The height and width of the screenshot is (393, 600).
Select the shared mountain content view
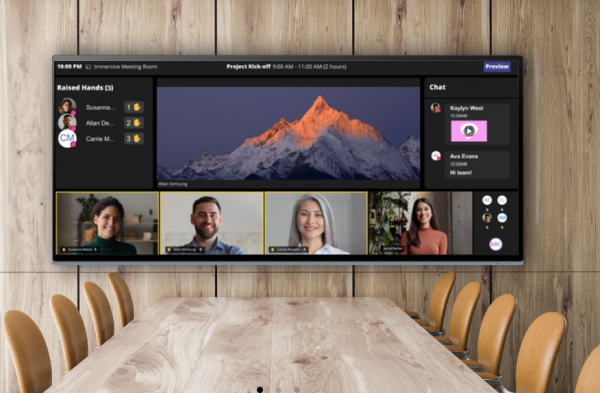pos(288,133)
